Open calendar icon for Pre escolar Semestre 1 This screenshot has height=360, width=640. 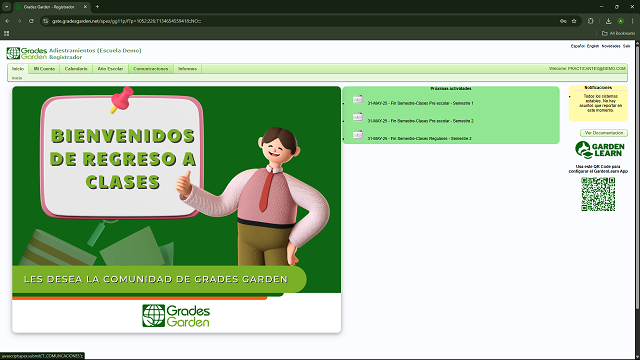click(x=358, y=100)
